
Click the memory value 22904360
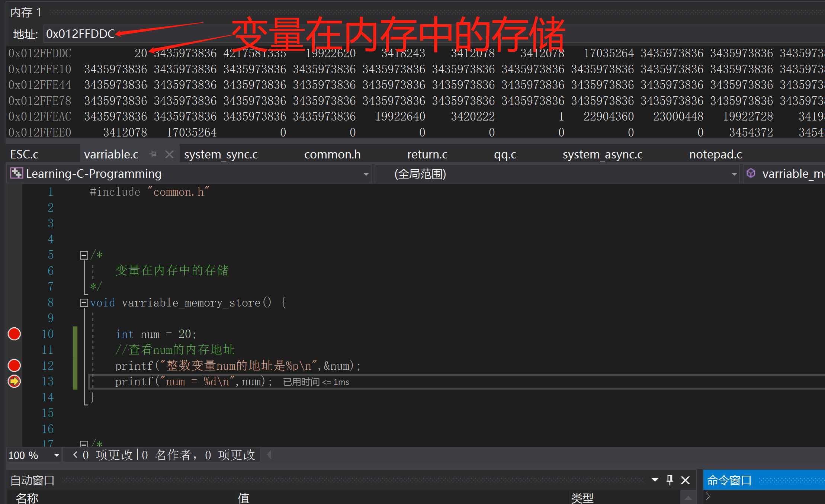tap(609, 116)
